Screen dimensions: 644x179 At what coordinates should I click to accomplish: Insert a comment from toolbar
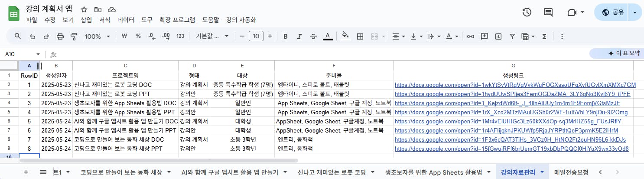(485, 36)
